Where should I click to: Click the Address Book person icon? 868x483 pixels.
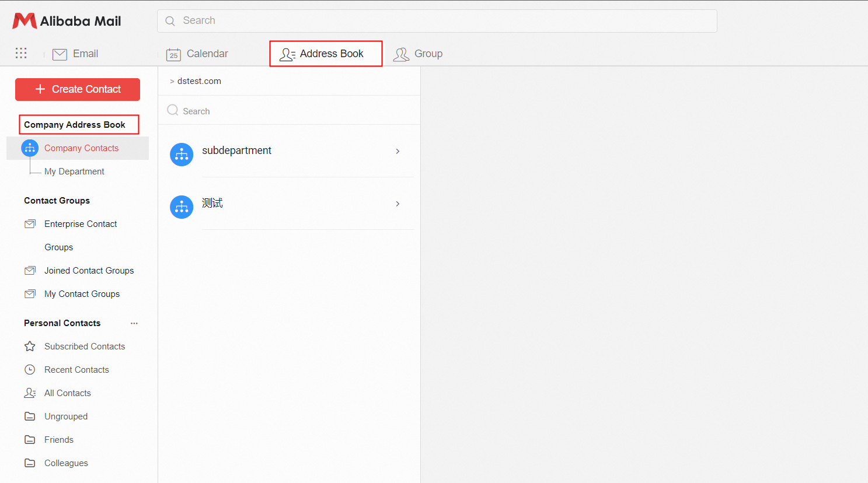[287, 54]
